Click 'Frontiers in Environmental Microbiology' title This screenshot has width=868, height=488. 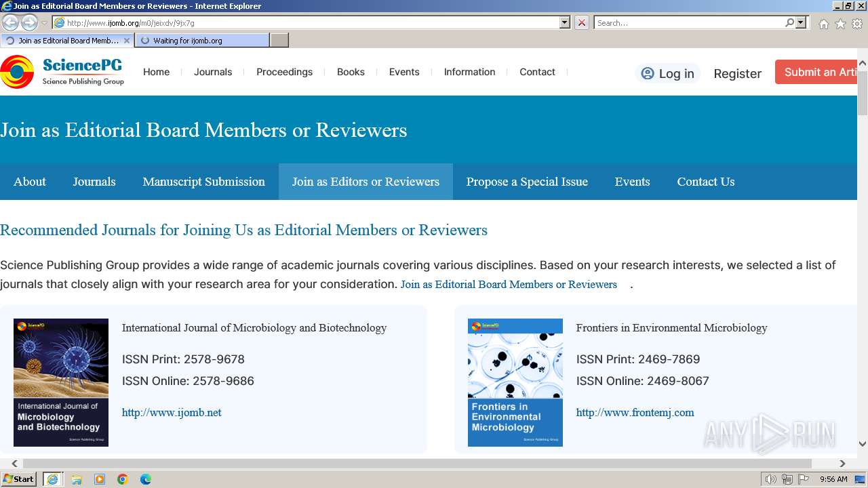pyautogui.click(x=671, y=327)
